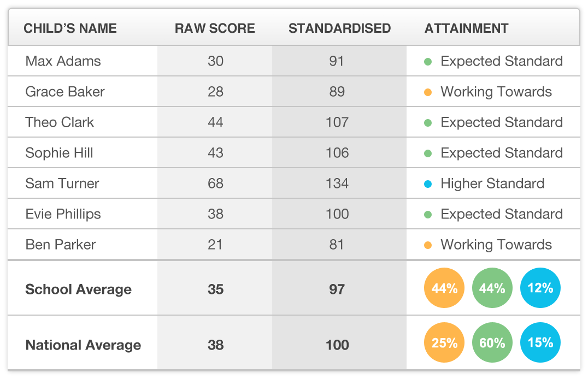Sort by the CHILD'S NAME column header
588x379 pixels.
70,28
